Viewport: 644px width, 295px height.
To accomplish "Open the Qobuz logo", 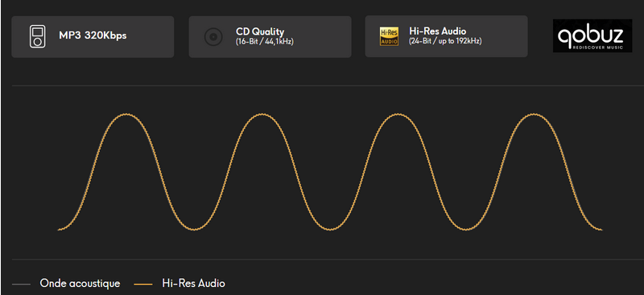I will point(592,35).
